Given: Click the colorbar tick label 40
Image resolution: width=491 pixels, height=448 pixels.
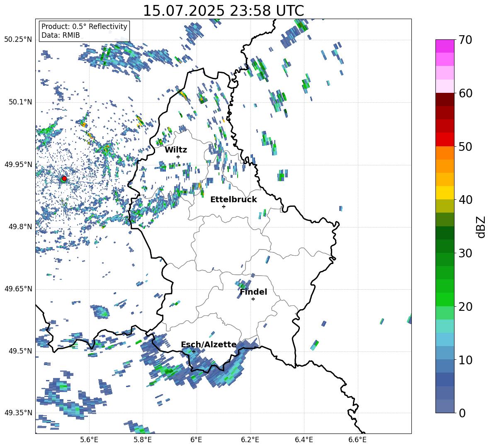Looking at the screenshot, I should 465,200.
